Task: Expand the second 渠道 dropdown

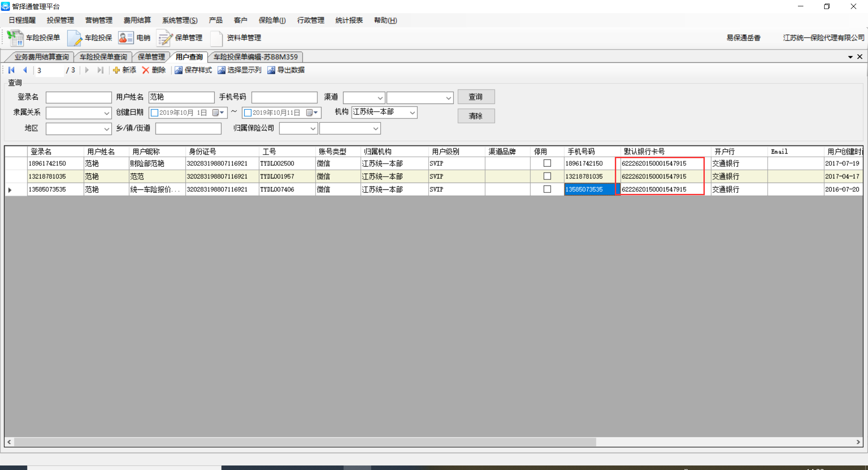Action: coord(448,98)
